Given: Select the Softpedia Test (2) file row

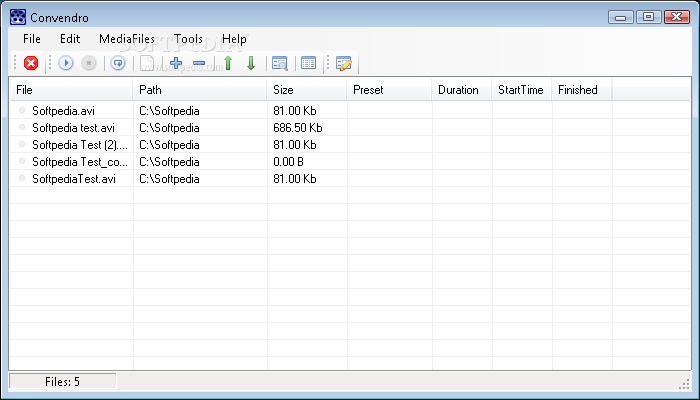Looking at the screenshot, I should point(350,145).
